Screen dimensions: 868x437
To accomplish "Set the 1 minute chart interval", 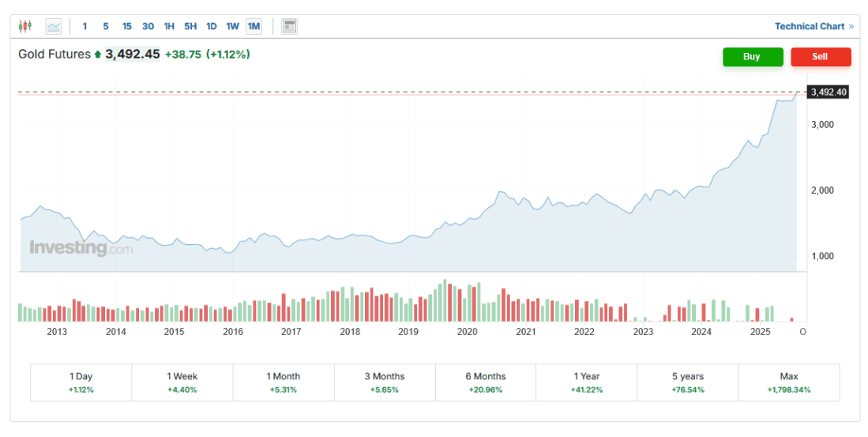I will tap(85, 26).
